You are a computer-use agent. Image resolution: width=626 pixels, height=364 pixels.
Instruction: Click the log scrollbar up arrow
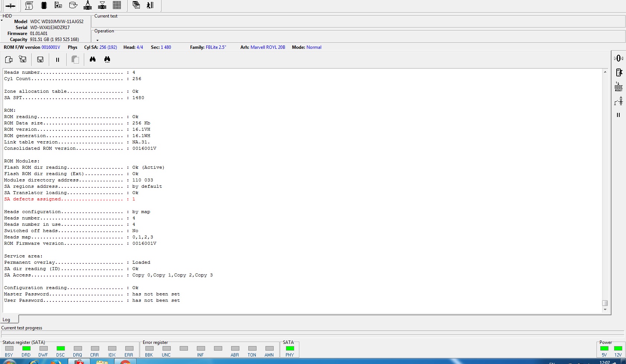pos(605,72)
